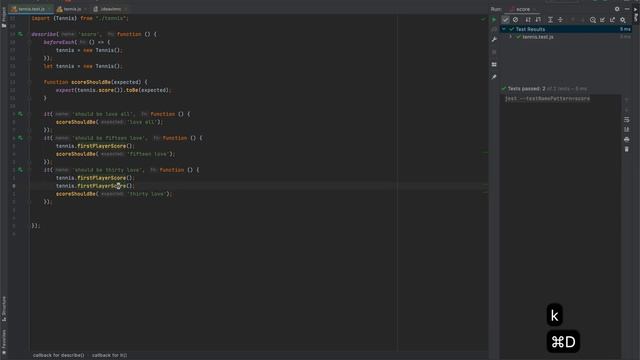Toggle soft-wrap in console output
The image size is (640, 360).
pos(627,120)
